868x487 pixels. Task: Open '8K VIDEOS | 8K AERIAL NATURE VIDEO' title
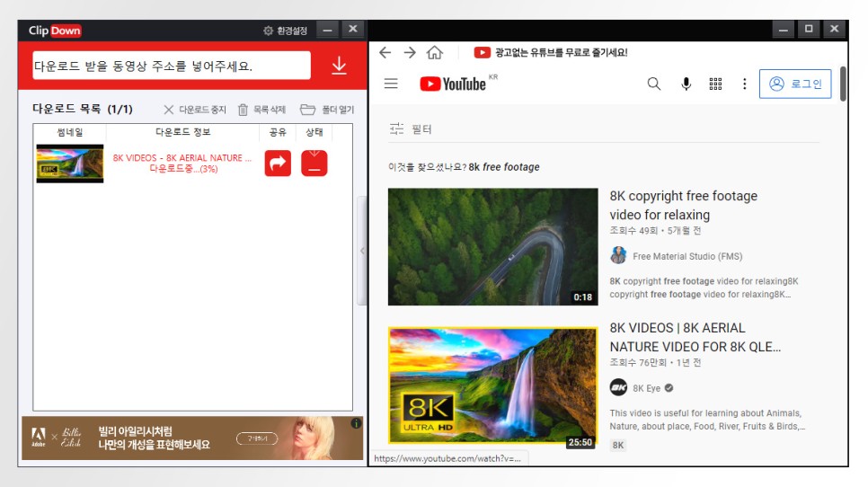point(695,337)
